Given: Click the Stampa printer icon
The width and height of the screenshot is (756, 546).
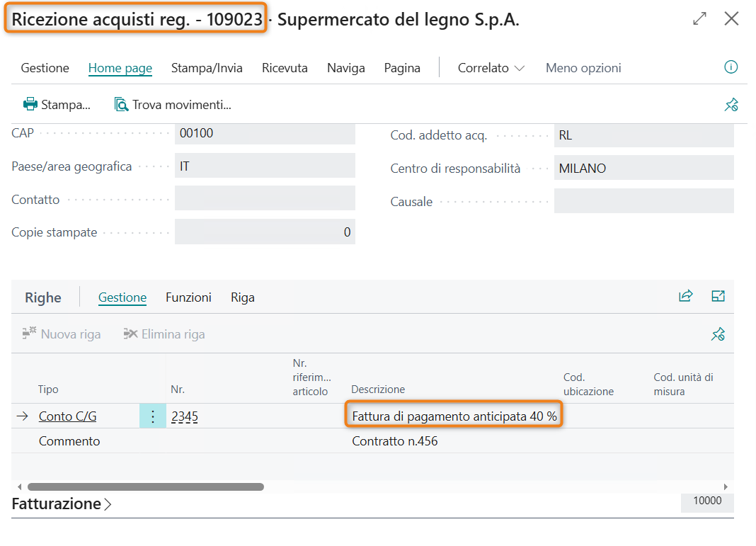Looking at the screenshot, I should click(30, 105).
